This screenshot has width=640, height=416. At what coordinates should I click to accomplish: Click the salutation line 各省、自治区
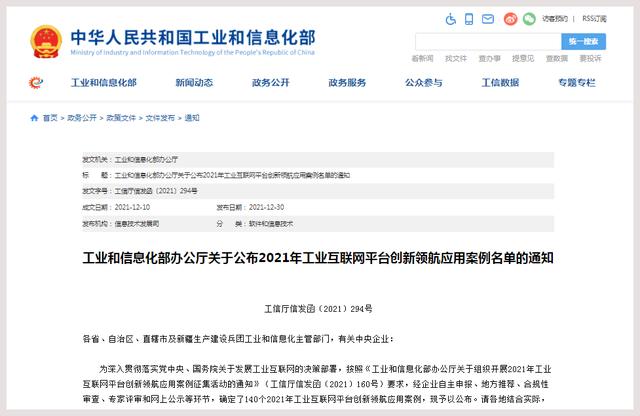tap(238, 339)
